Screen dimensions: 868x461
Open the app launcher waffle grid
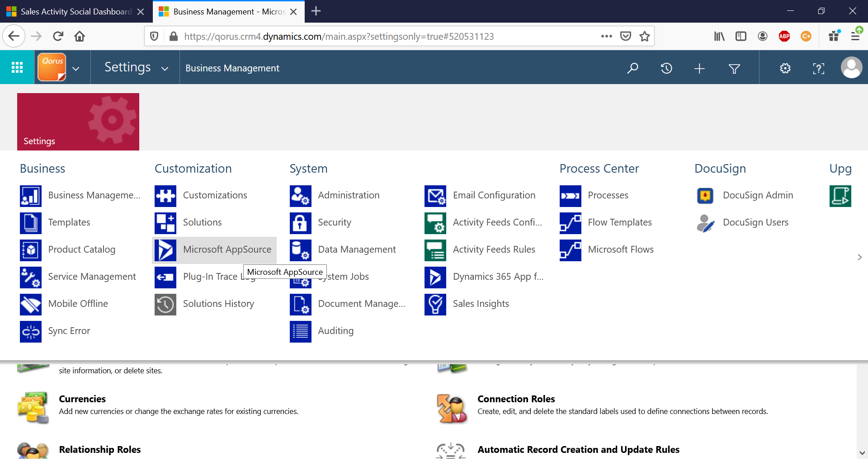click(17, 68)
